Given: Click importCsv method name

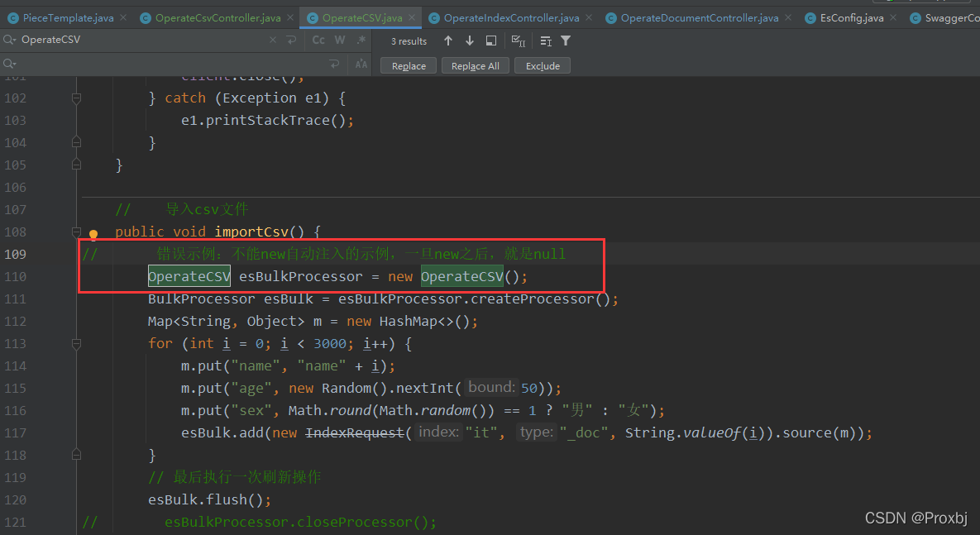Looking at the screenshot, I should (251, 232).
